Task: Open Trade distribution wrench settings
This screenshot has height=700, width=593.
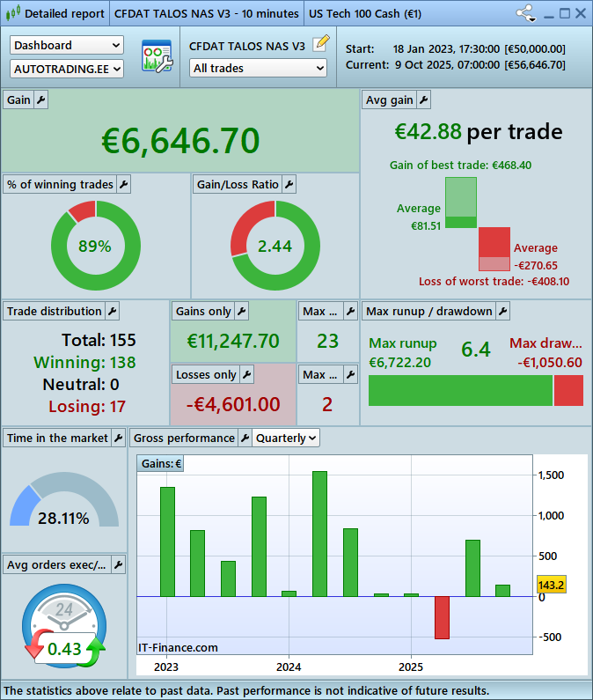Action: coord(112,311)
